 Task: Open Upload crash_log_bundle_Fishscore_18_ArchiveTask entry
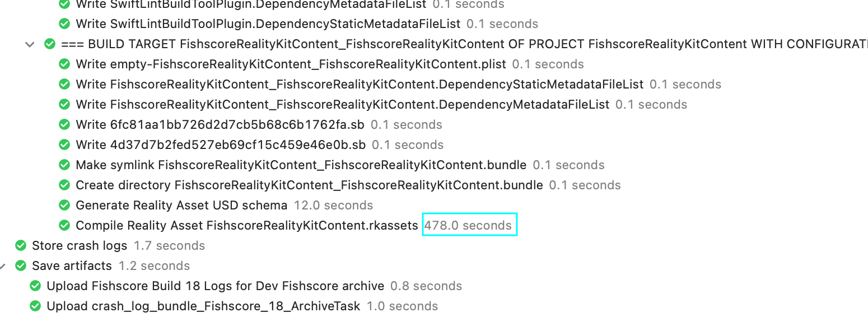click(x=204, y=306)
